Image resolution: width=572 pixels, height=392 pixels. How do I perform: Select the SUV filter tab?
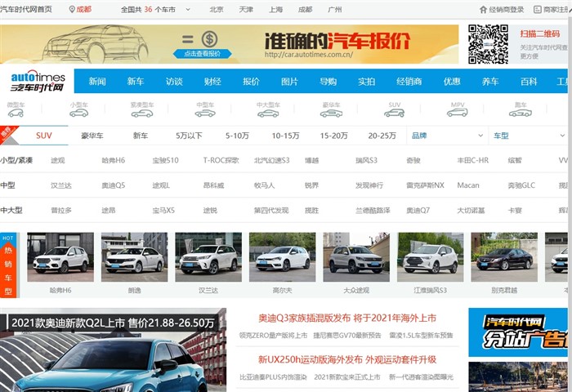click(44, 136)
